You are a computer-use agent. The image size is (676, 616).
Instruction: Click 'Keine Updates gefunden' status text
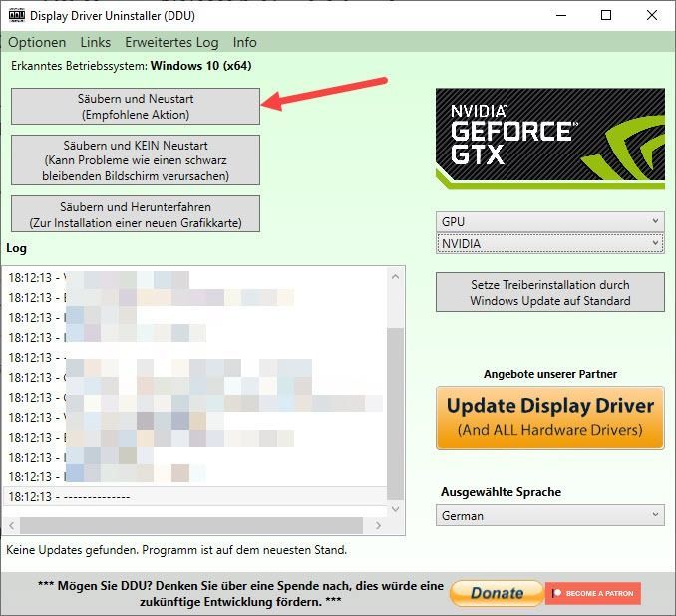[176, 550]
